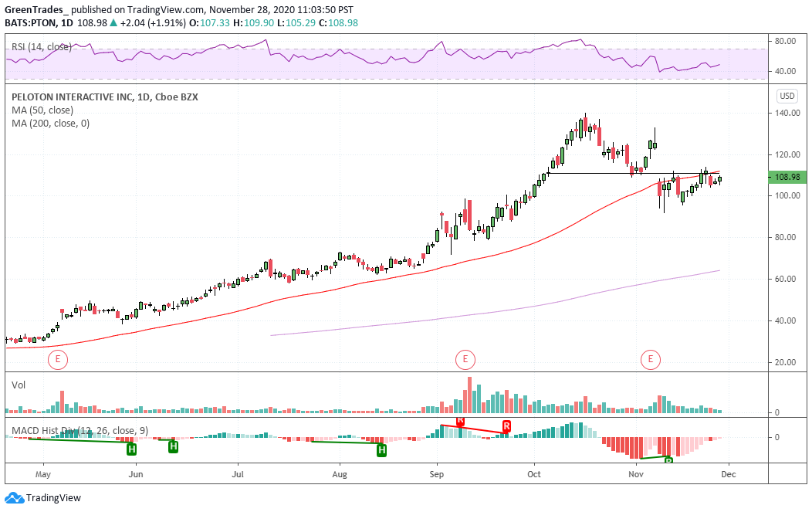Click the Nov label on time axis
This screenshot has height=512, width=812.
636,474
